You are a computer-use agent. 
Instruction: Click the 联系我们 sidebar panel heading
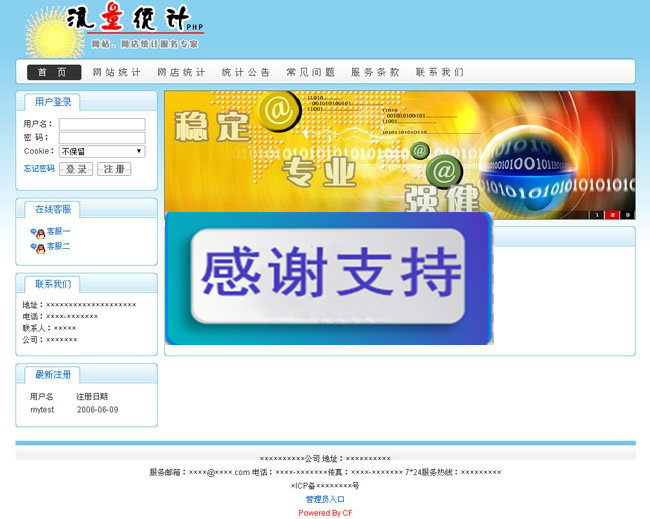click(53, 284)
